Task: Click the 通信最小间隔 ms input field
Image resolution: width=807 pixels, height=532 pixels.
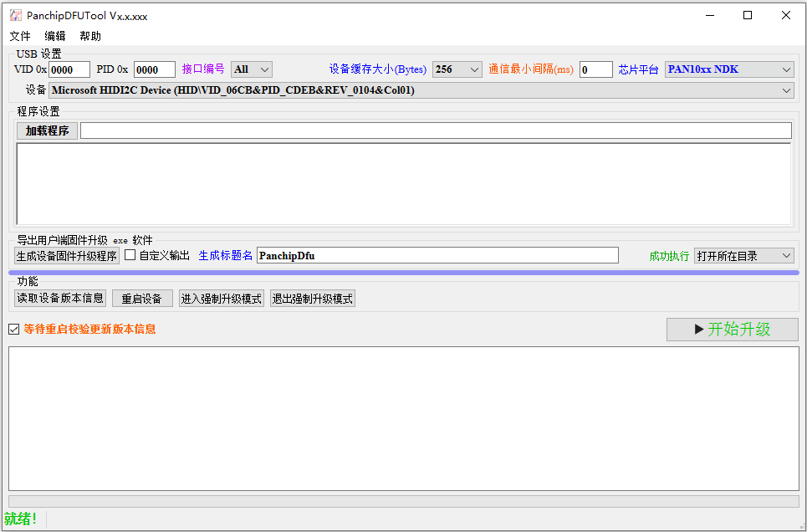Action: tap(596, 69)
